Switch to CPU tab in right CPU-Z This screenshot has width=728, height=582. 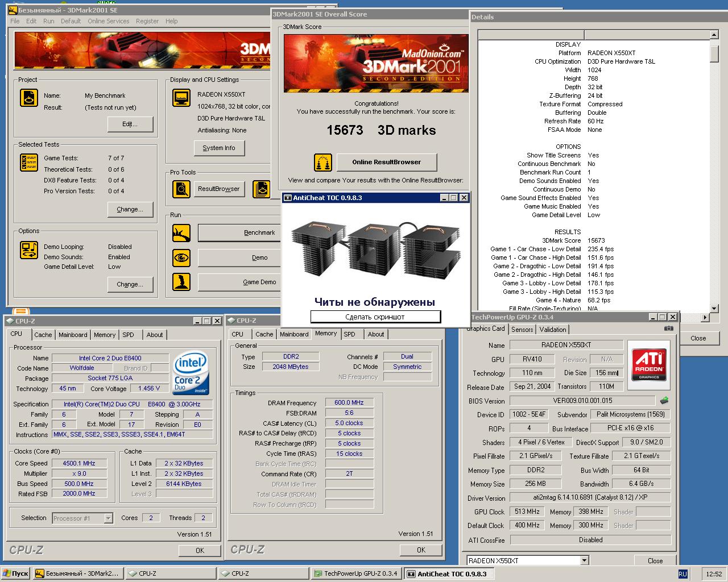(x=238, y=334)
